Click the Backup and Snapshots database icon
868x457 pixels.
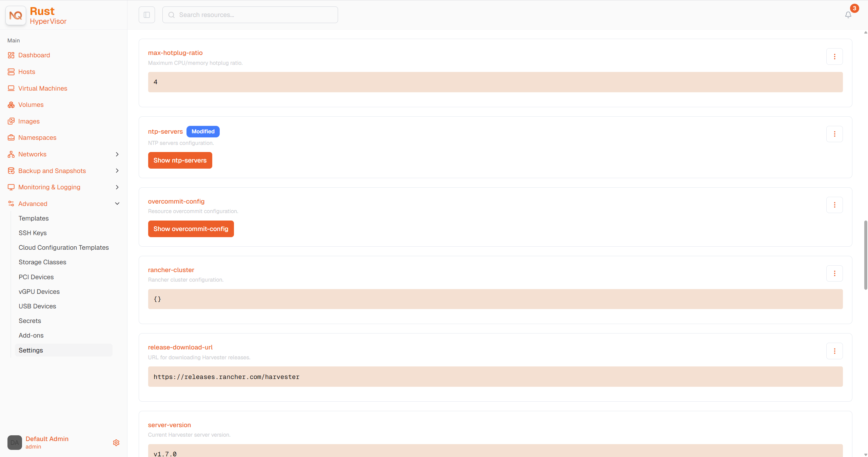pyautogui.click(x=11, y=171)
